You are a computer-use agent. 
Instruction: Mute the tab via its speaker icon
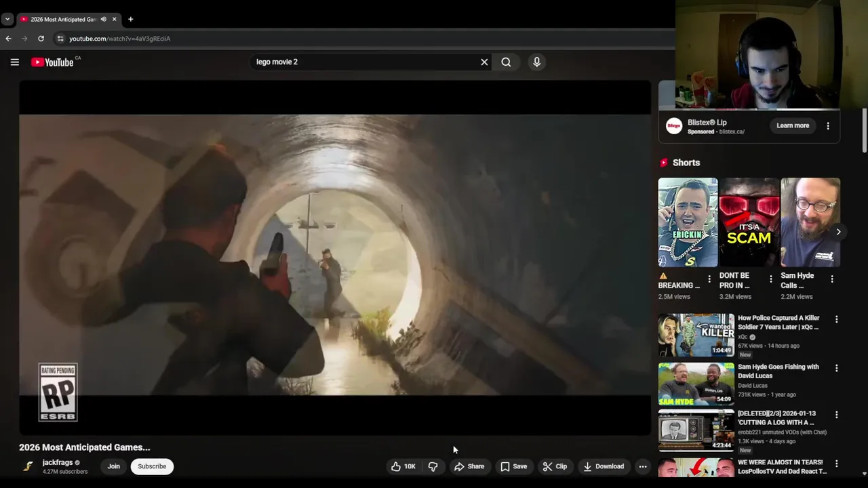[x=104, y=19]
